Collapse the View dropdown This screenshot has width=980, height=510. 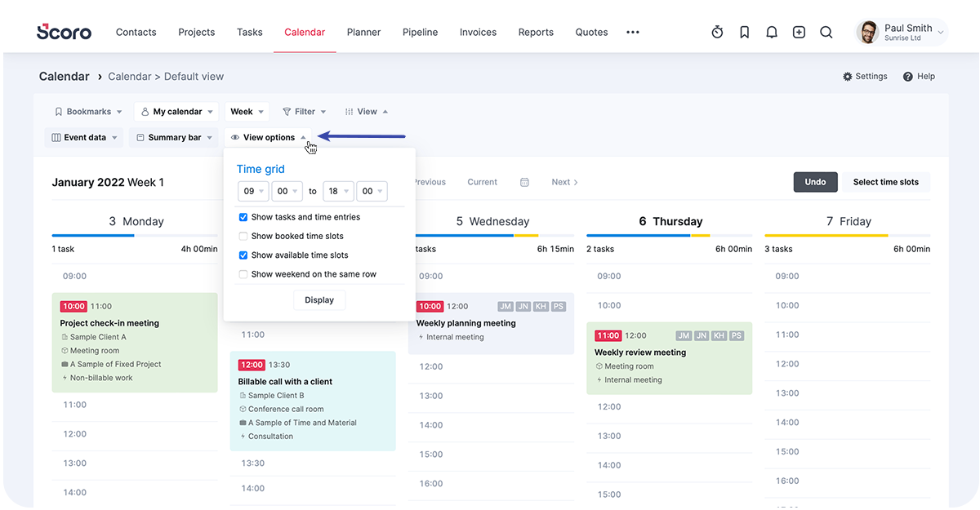(x=367, y=112)
